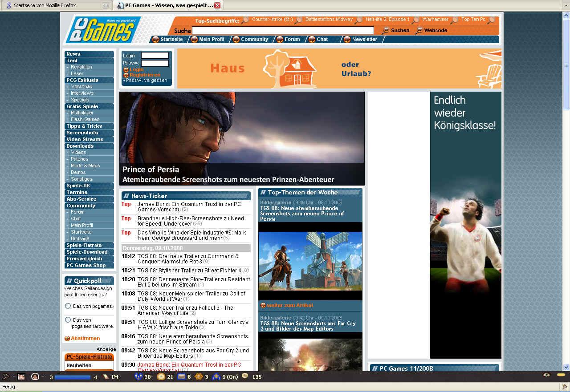Click 'Endlich wieder Königsklasse!' skyscraper ad

click(466, 225)
